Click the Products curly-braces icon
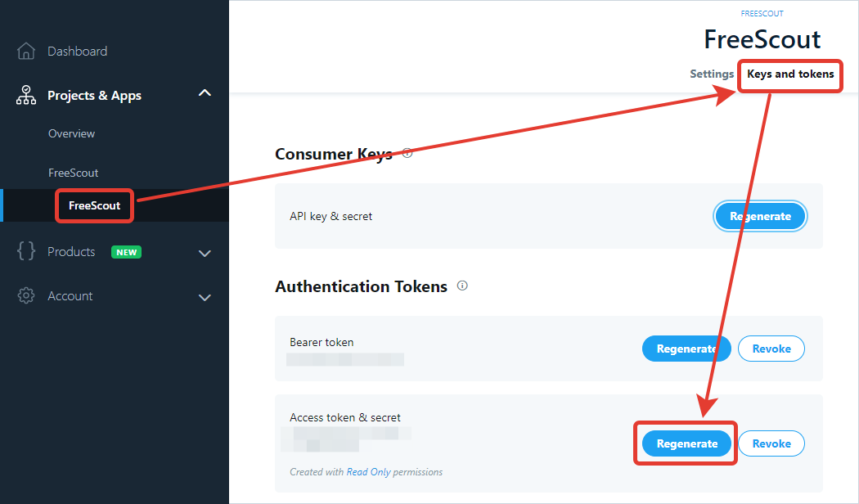Image resolution: width=859 pixels, height=504 pixels. tap(25, 251)
